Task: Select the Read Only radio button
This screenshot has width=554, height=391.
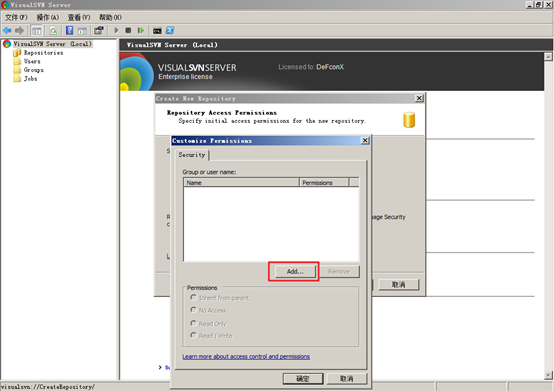Action: click(x=193, y=323)
